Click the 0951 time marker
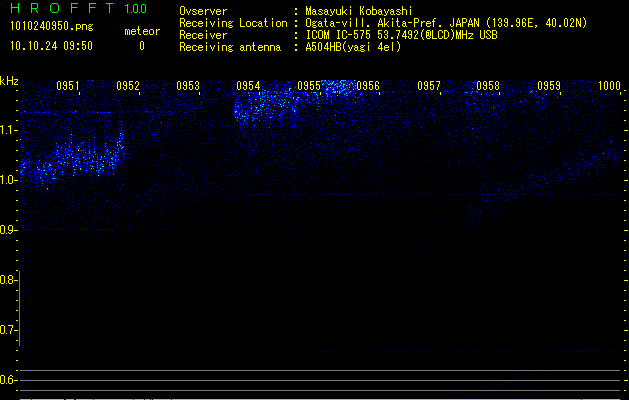 [x=68, y=86]
